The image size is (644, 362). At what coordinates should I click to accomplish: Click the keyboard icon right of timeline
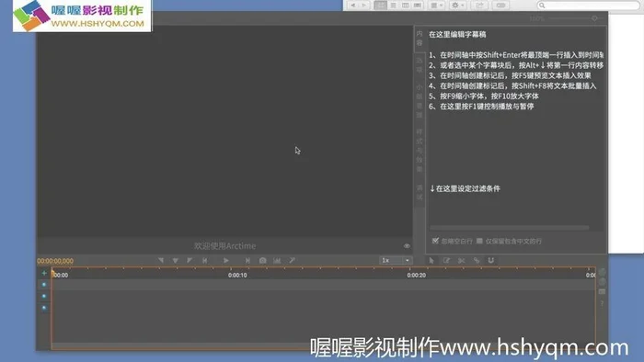pos(602,291)
